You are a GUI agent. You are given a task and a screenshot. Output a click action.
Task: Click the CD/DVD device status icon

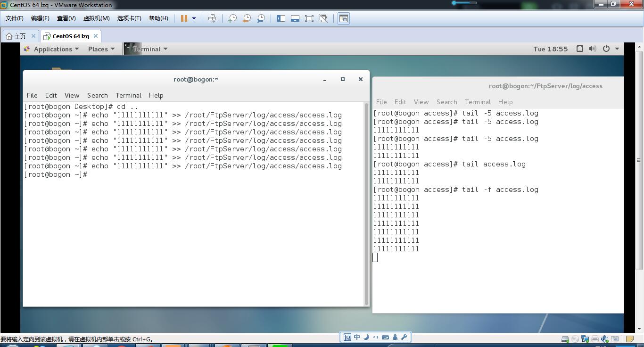[575, 339]
